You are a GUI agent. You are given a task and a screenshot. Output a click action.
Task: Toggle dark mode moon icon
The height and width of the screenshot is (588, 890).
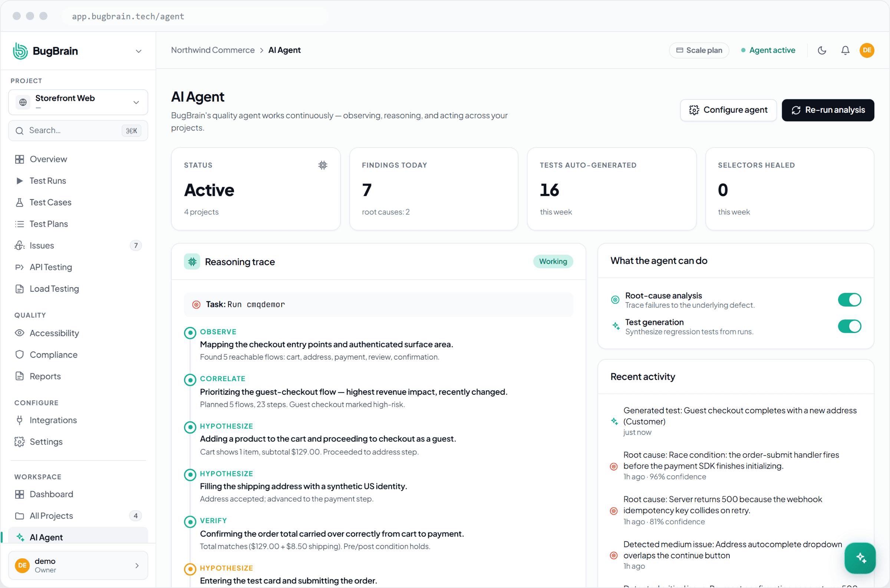click(822, 50)
